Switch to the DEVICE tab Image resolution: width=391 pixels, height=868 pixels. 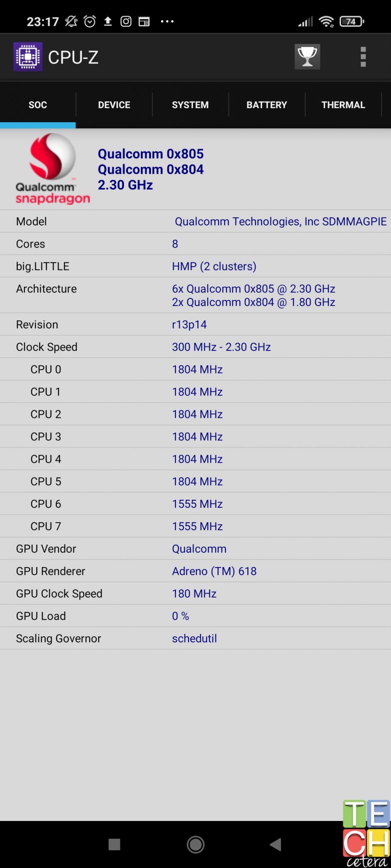tap(114, 105)
